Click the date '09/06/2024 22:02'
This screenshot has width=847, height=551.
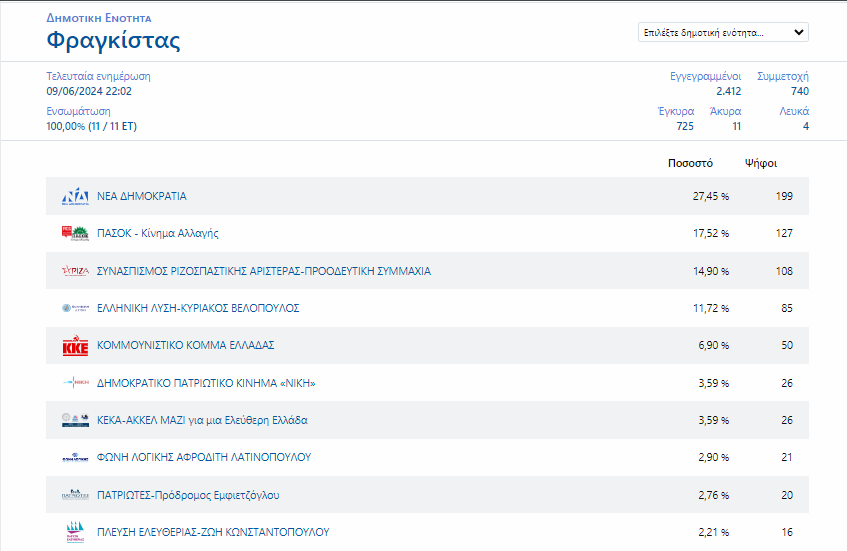tap(89, 91)
